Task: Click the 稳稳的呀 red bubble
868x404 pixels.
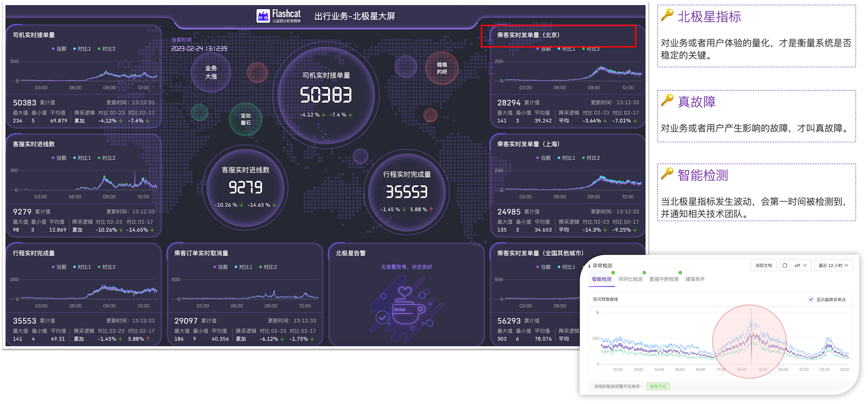Action: click(x=442, y=68)
